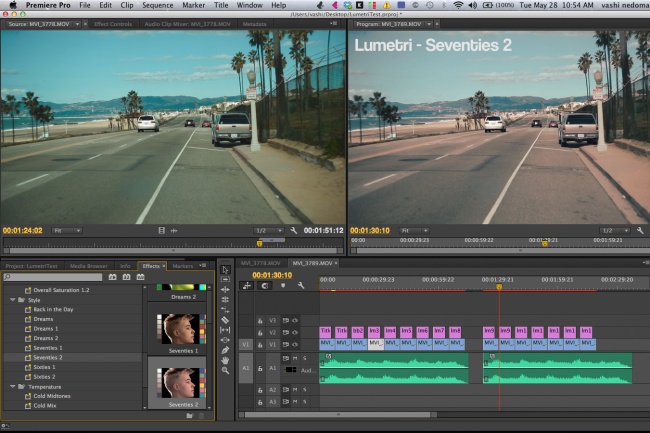650x433 pixels.
Task: Create a new custom bin in Effects
Action: coord(190,416)
